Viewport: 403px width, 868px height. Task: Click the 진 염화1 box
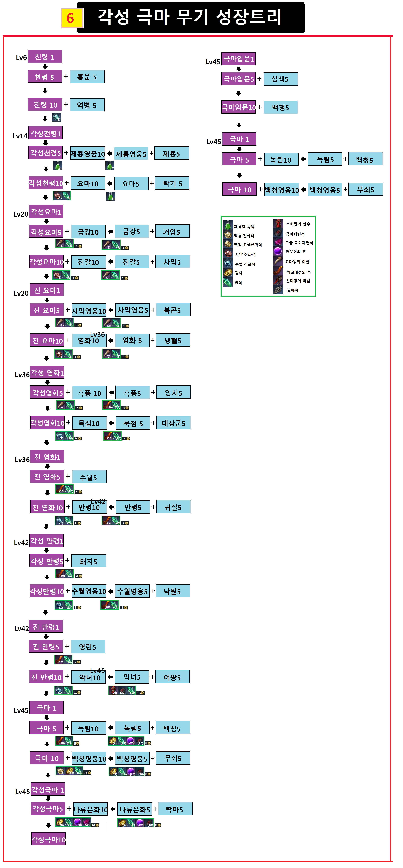coord(47,457)
